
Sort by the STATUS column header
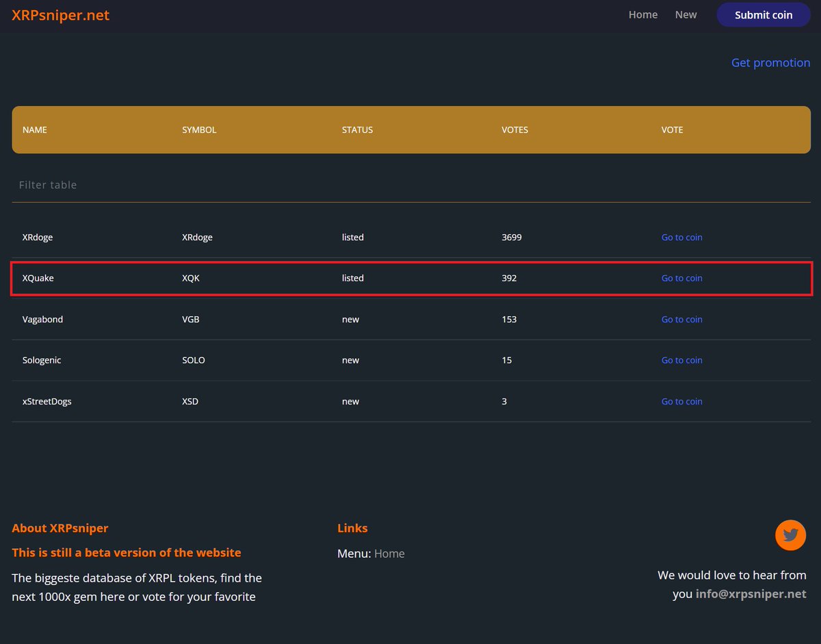[x=357, y=129]
